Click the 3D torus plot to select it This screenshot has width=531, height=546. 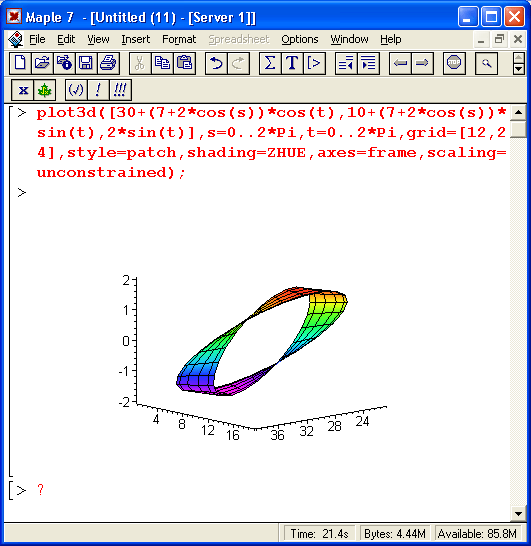tap(262, 341)
